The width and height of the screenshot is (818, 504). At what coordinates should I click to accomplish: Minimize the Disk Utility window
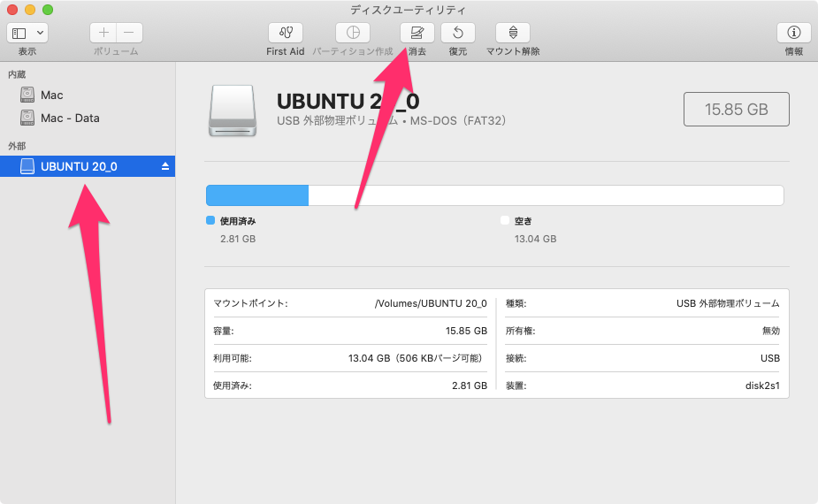pos(30,10)
